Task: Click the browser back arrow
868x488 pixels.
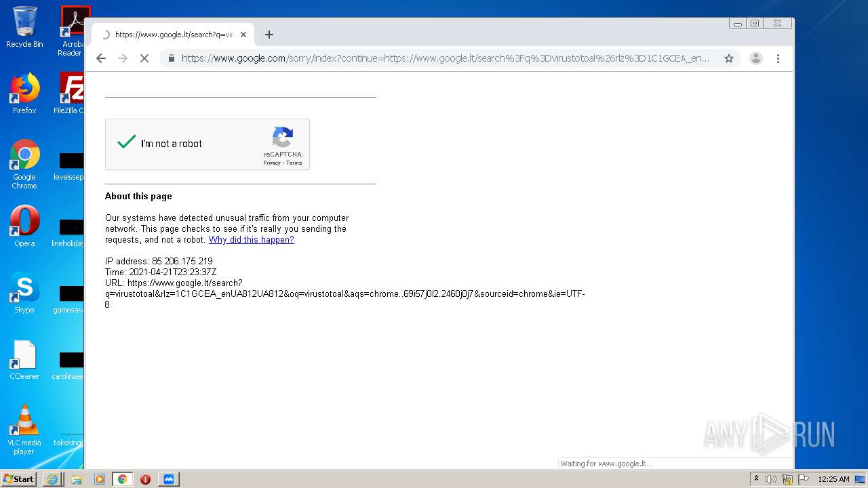Action: click(101, 58)
